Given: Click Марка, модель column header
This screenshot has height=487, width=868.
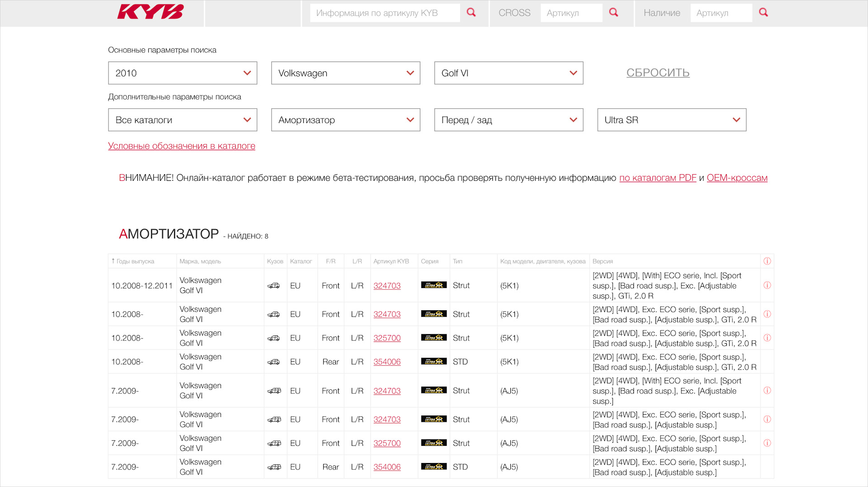Looking at the screenshot, I should (x=200, y=261).
